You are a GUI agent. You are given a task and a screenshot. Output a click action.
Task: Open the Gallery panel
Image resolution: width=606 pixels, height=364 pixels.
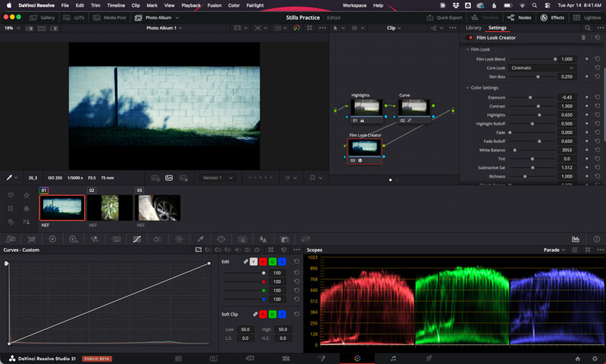(x=42, y=17)
